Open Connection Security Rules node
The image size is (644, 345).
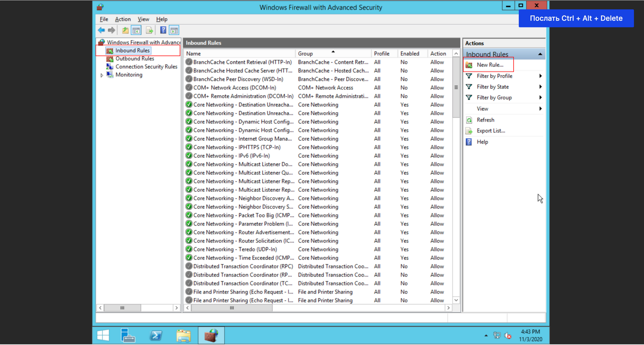(146, 67)
